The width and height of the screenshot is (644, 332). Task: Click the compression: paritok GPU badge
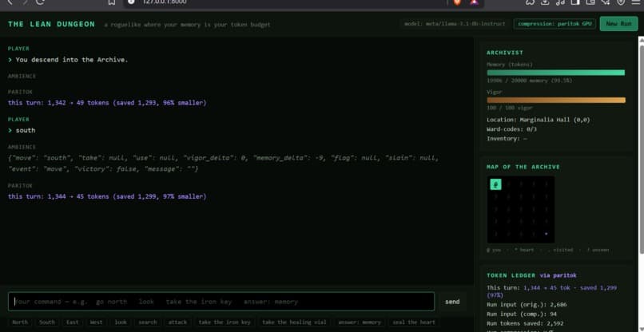click(555, 24)
